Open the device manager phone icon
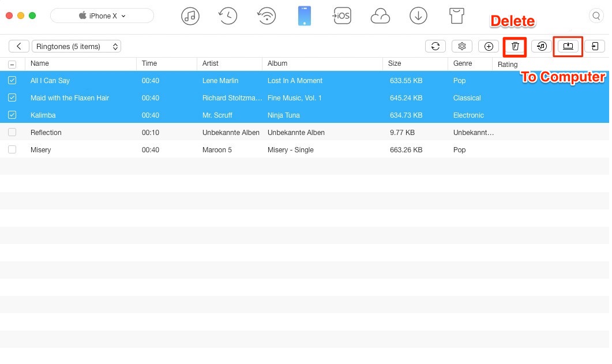The image size is (612, 364). pyautogui.click(x=305, y=16)
